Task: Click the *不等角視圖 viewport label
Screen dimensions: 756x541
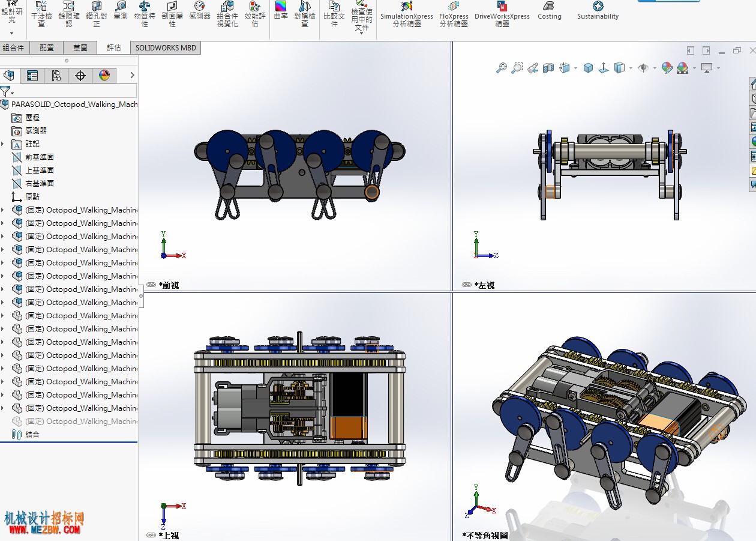Action: click(485, 535)
